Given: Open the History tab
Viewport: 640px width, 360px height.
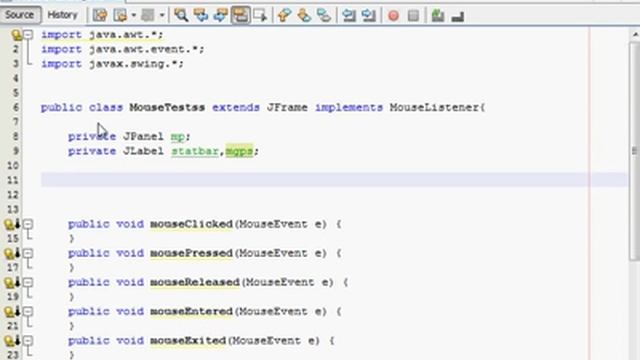Looking at the screenshot, I should click(x=62, y=15).
